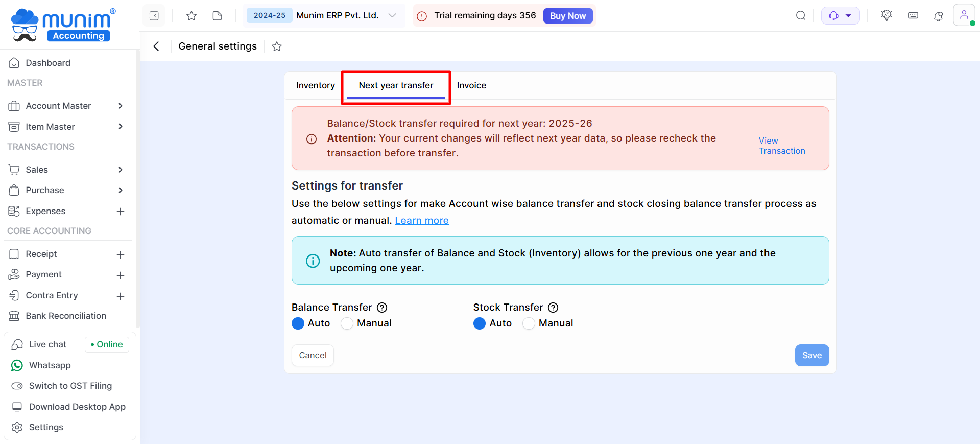This screenshot has width=980, height=444.
Task: Expand the Account Master submenu
Action: pos(121,106)
